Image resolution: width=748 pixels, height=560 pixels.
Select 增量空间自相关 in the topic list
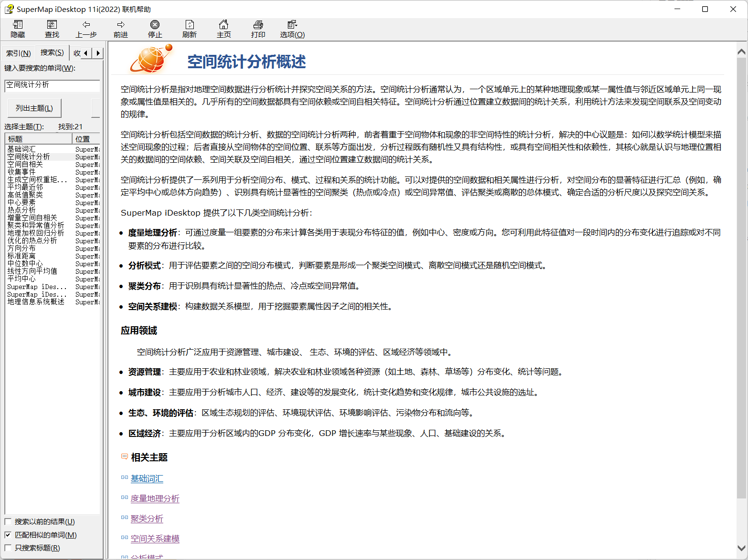point(32,218)
